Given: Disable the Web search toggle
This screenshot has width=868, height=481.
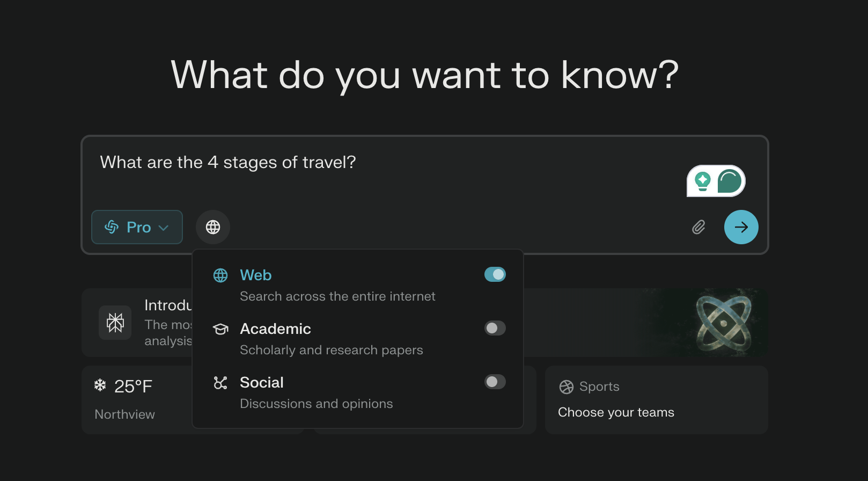Looking at the screenshot, I should point(495,274).
